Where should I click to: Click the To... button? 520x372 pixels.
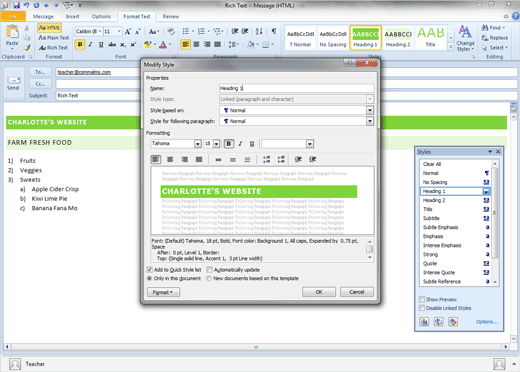point(40,72)
